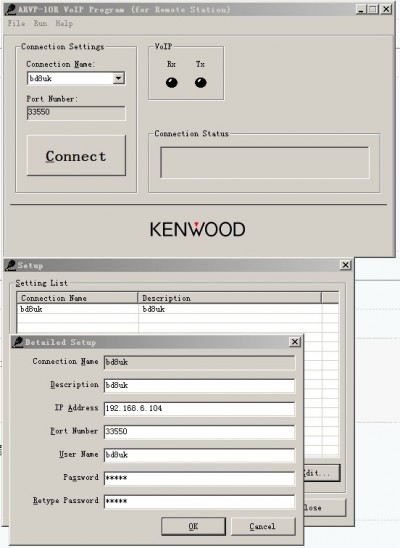Click Port Number field in Detailed Setup
Viewport: 400px width, 548px height.
click(x=199, y=432)
